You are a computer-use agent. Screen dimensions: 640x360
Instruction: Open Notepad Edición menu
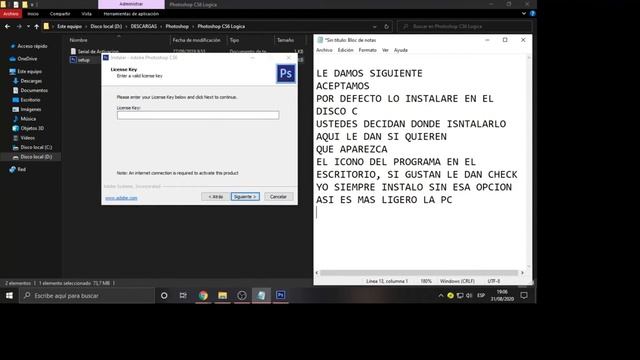[345, 50]
